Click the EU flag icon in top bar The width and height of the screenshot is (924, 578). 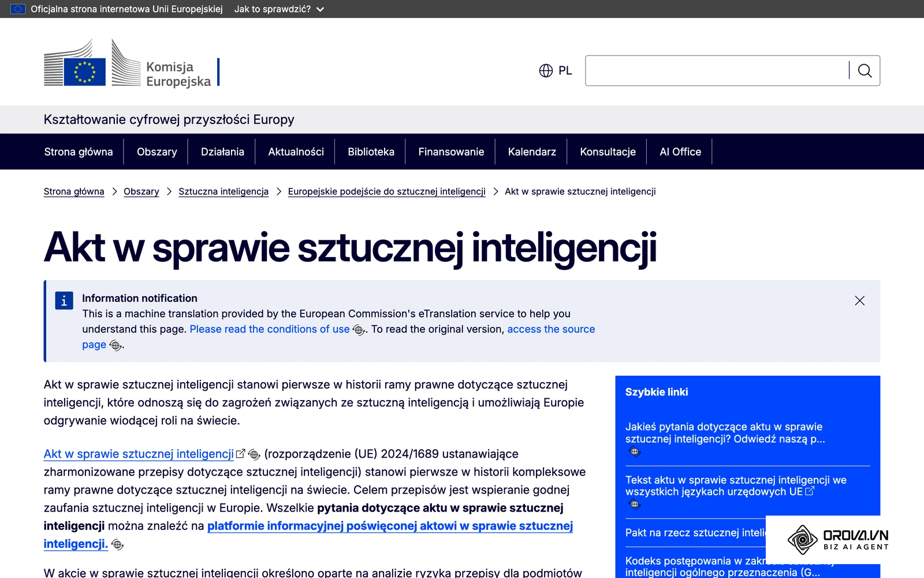tap(18, 9)
